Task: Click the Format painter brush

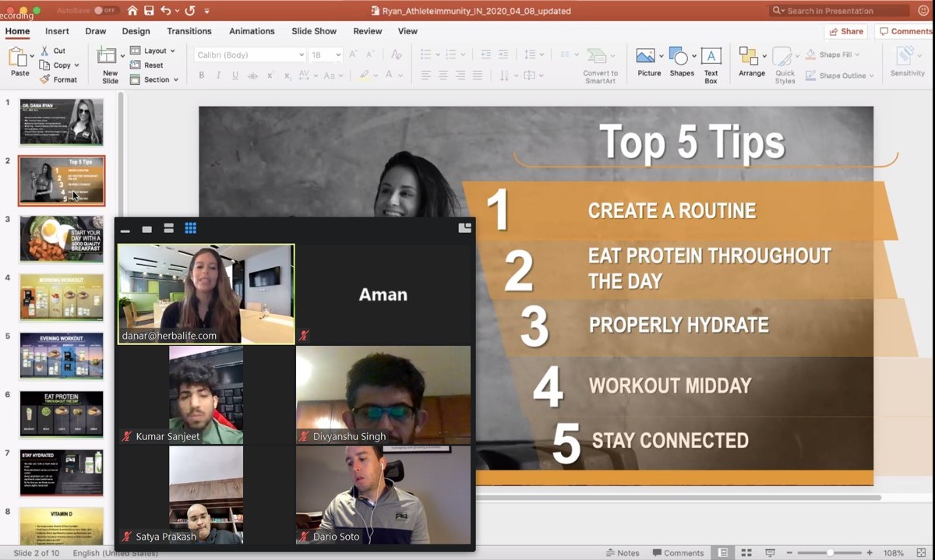Action: (x=58, y=79)
